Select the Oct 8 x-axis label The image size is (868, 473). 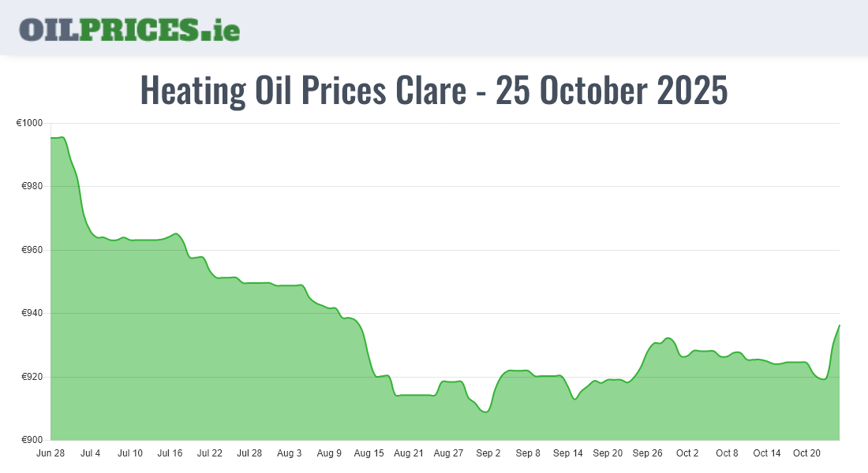click(727, 453)
